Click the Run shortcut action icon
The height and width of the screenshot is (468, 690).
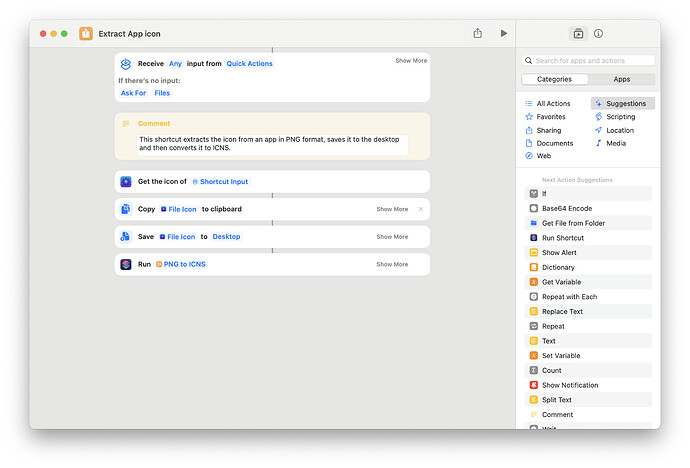126,264
